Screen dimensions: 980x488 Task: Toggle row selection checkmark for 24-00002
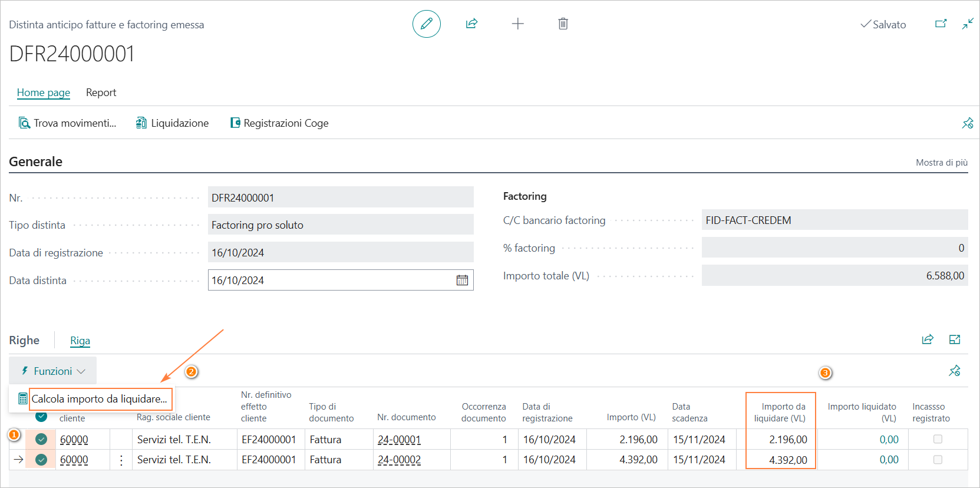point(41,460)
